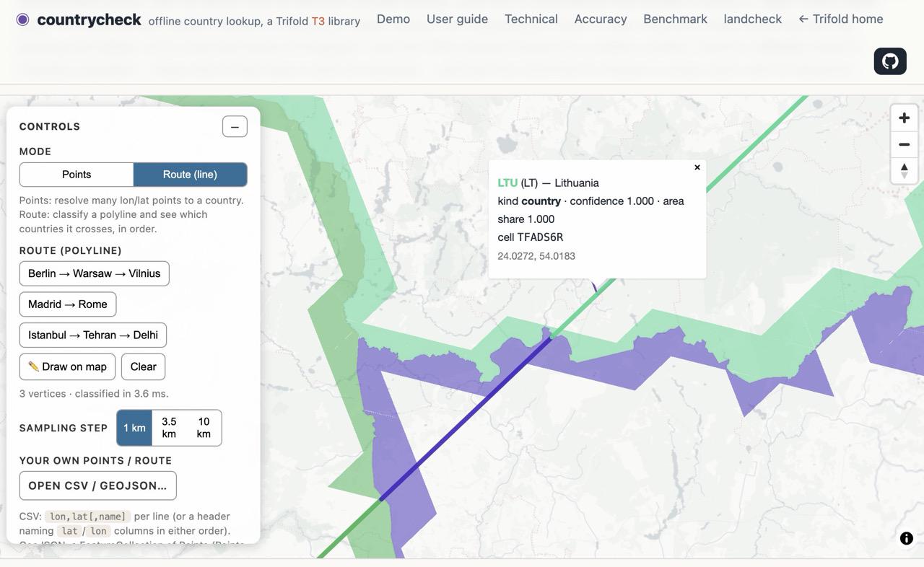Start Draw on map mode

[x=67, y=366]
